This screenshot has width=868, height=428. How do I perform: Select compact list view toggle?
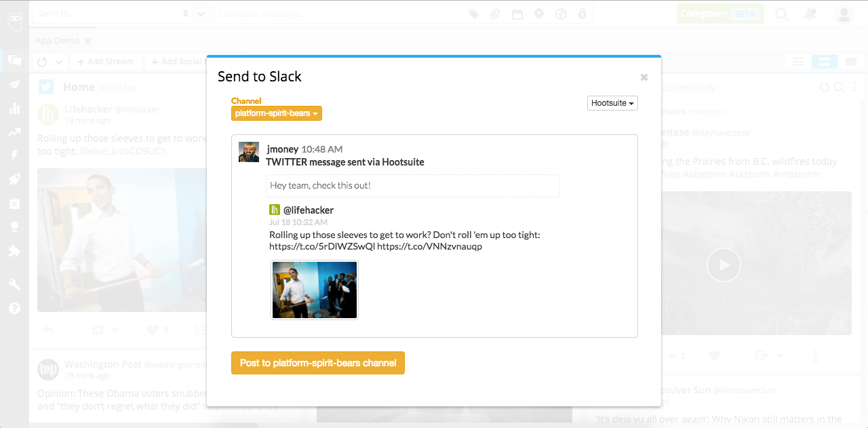pos(798,62)
